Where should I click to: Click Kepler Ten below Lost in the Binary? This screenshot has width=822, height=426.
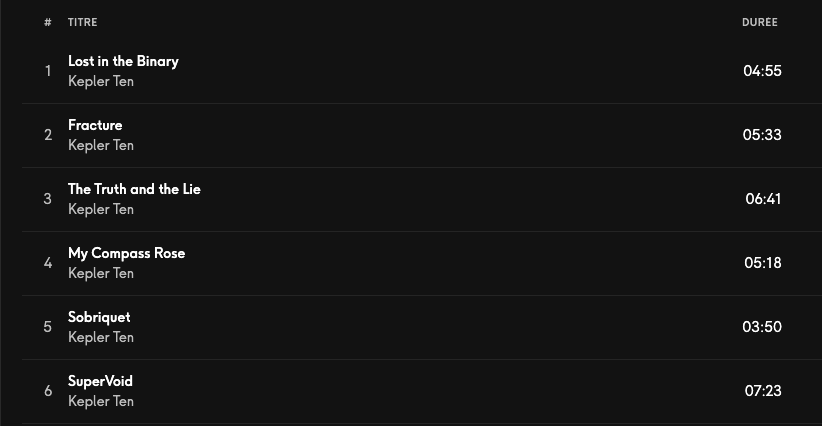click(100, 81)
